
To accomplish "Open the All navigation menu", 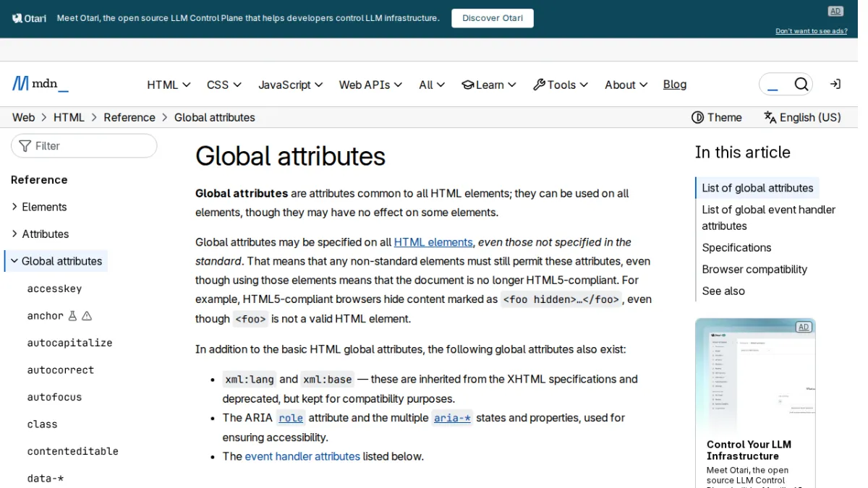I will (432, 85).
